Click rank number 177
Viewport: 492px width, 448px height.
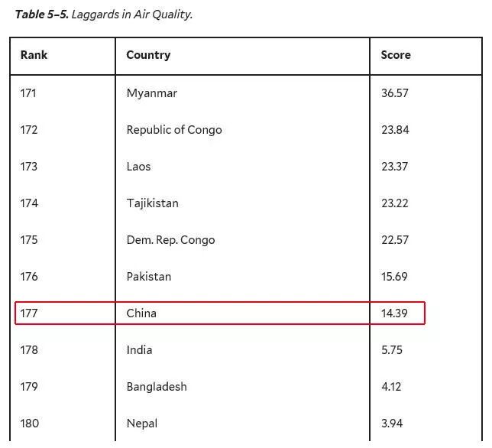click(x=29, y=313)
